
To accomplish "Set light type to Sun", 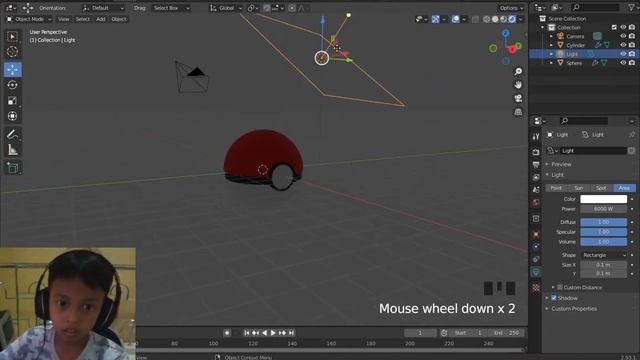I will tap(578, 188).
